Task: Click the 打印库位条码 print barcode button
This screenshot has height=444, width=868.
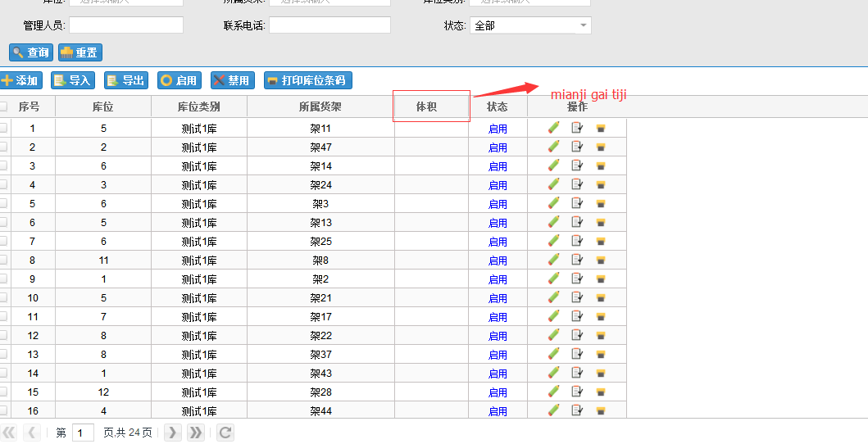Action: click(308, 80)
